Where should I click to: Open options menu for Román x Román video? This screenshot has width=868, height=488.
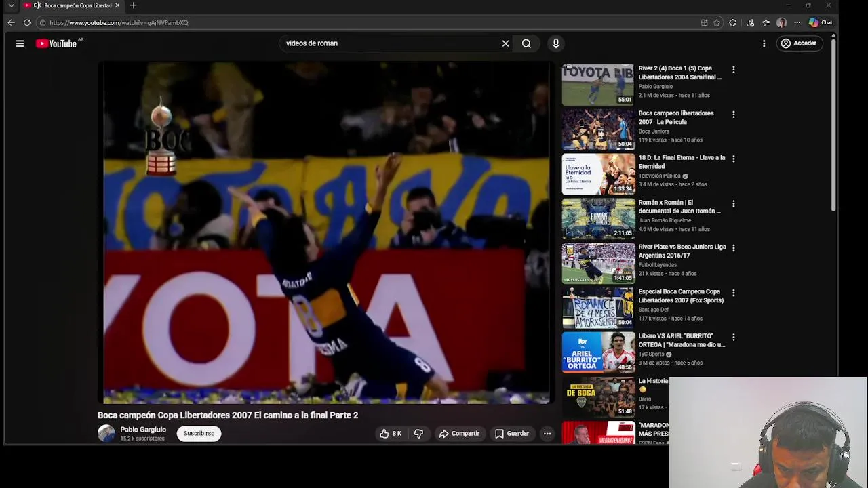click(x=733, y=203)
